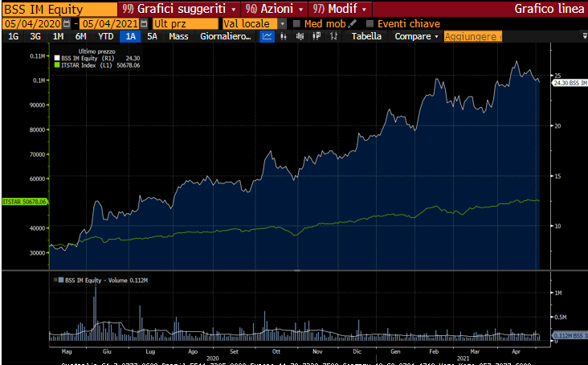Click the Ott month label on the axis
The image size is (588, 365).
coord(276,351)
